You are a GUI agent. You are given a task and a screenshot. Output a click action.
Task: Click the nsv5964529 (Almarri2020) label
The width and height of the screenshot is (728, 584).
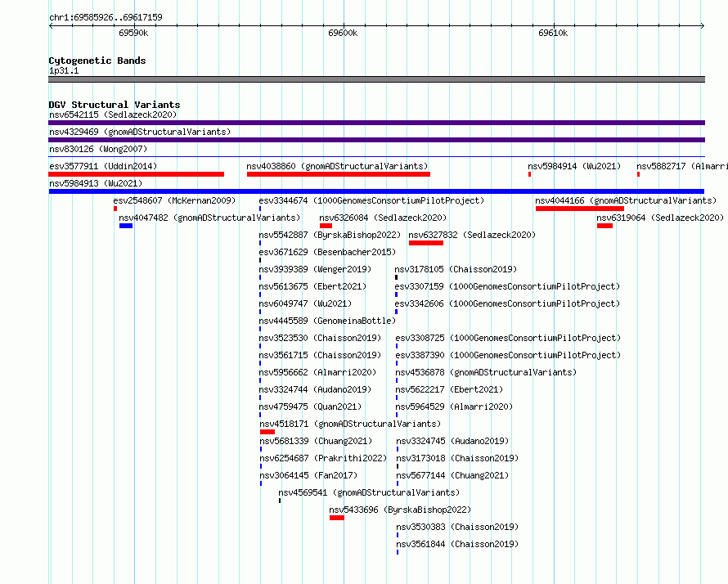tap(454, 407)
